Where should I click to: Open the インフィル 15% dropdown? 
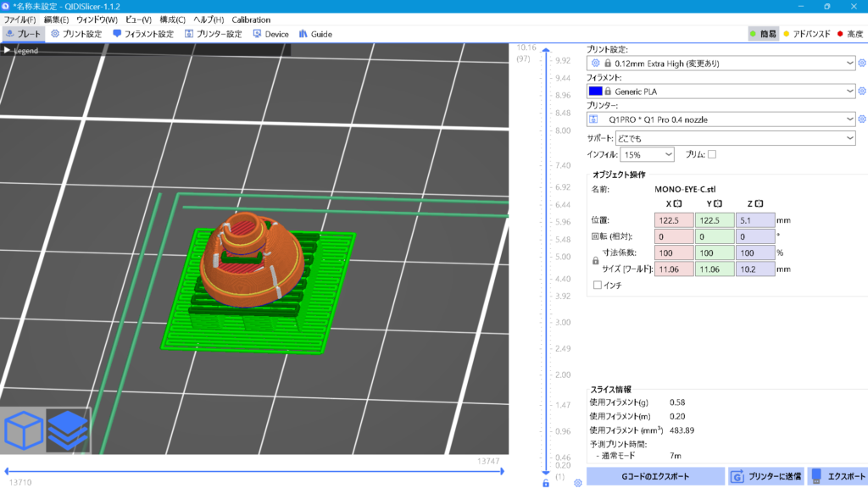[648, 155]
